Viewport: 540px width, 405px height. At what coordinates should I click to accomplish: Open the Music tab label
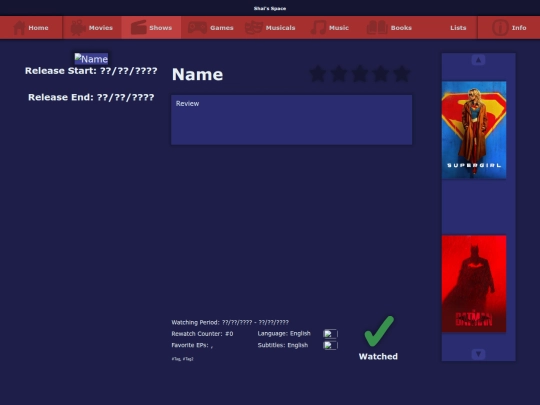point(339,28)
